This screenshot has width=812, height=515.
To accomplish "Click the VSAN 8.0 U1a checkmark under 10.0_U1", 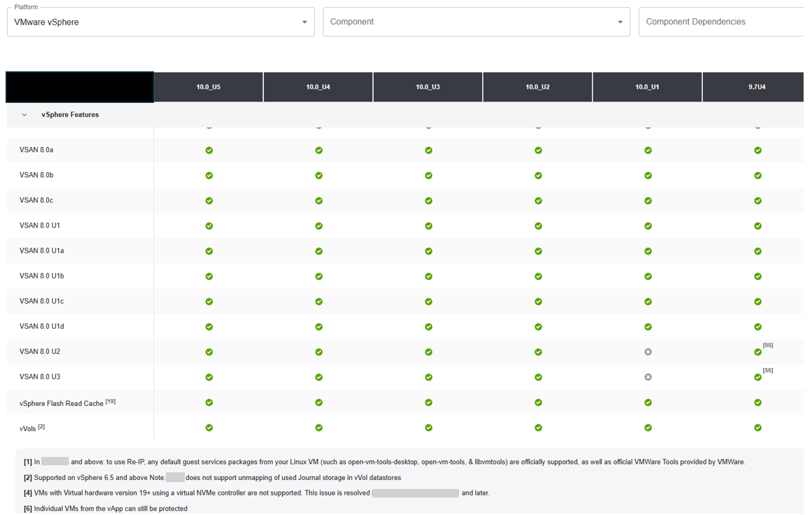I will pyautogui.click(x=647, y=251).
